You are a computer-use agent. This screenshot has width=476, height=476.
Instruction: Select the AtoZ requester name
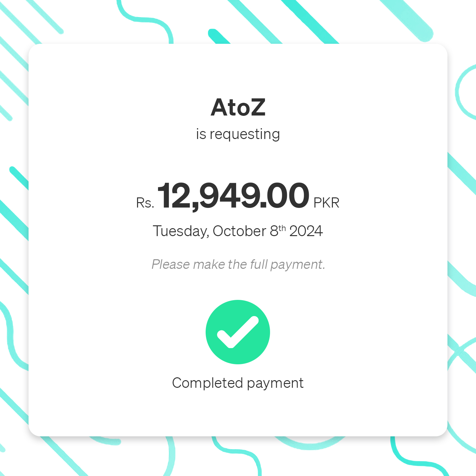[238, 107]
